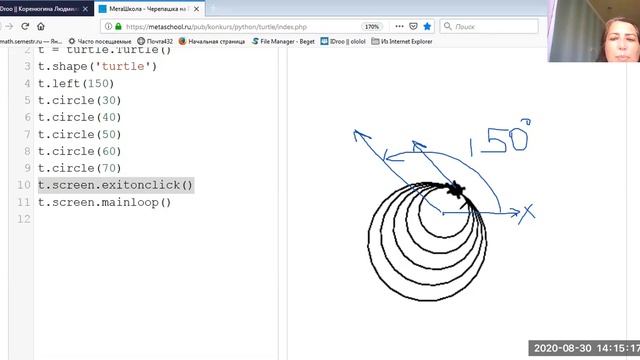640x360 pixels.
Task: Click code line t.circle(40)
Action: pyautogui.click(x=80, y=118)
